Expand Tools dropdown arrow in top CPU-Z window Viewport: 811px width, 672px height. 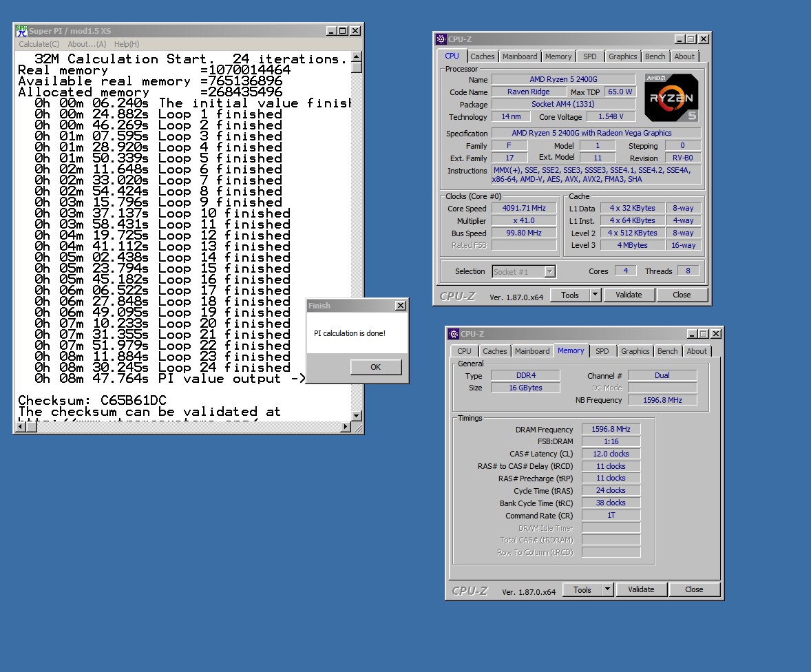click(596, 295)
